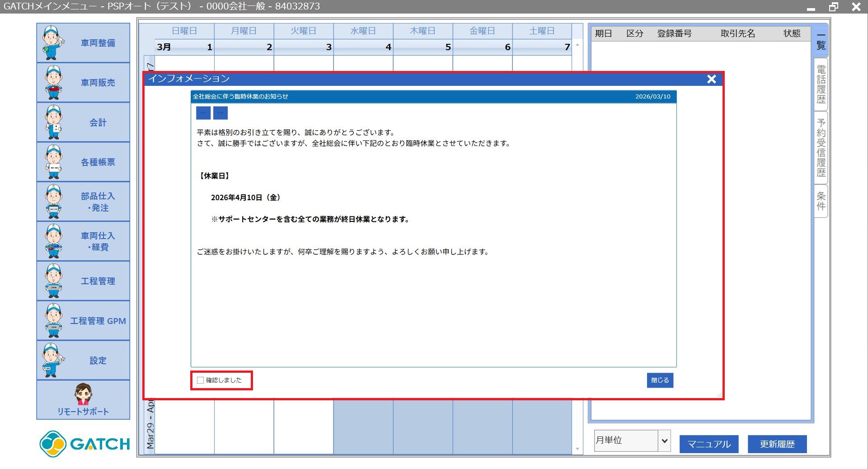The image size is (868, 469).
Task: Switch to the 予約受信履歴 side tab
Action: [x=821, y=148]
